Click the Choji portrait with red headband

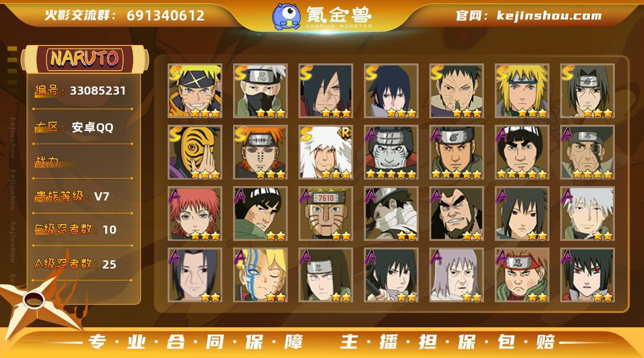pyautogui.click(x=522, y=275)
